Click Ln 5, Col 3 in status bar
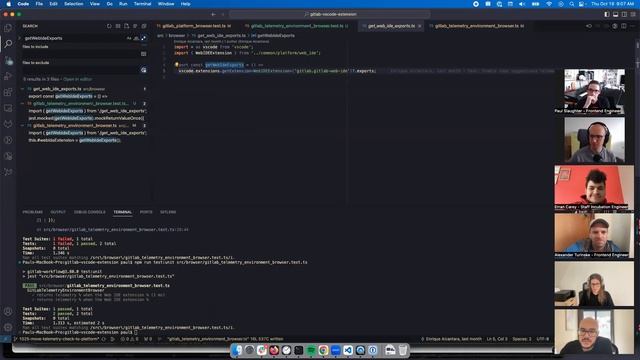 (x=497, y=339)
